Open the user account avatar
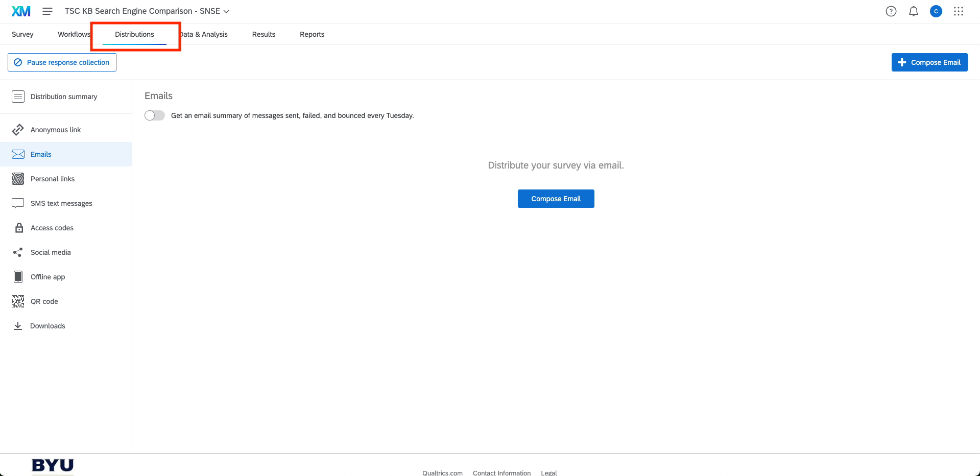 936,11
